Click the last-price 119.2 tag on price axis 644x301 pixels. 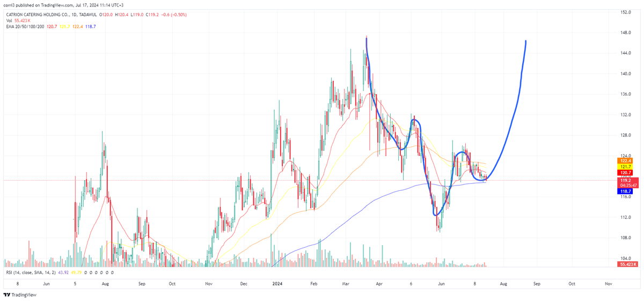(x=627, y=180)
